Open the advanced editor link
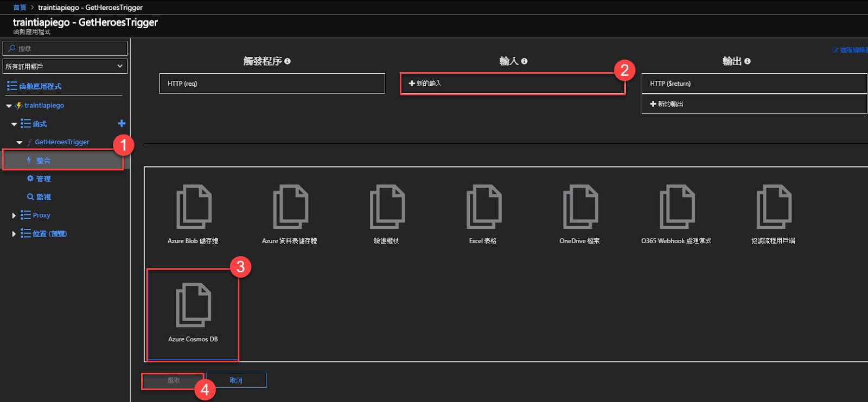This screenshot has width=868, height=402. point(850,50)
